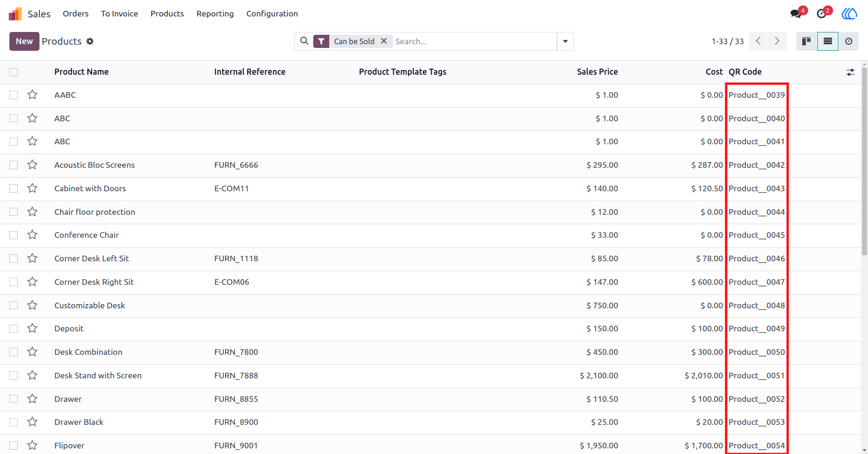The height and width of the screenshot is (454, 868).
Task: Favorite the Flipover star
Action: pyautogui.click(x=32, y=446)
